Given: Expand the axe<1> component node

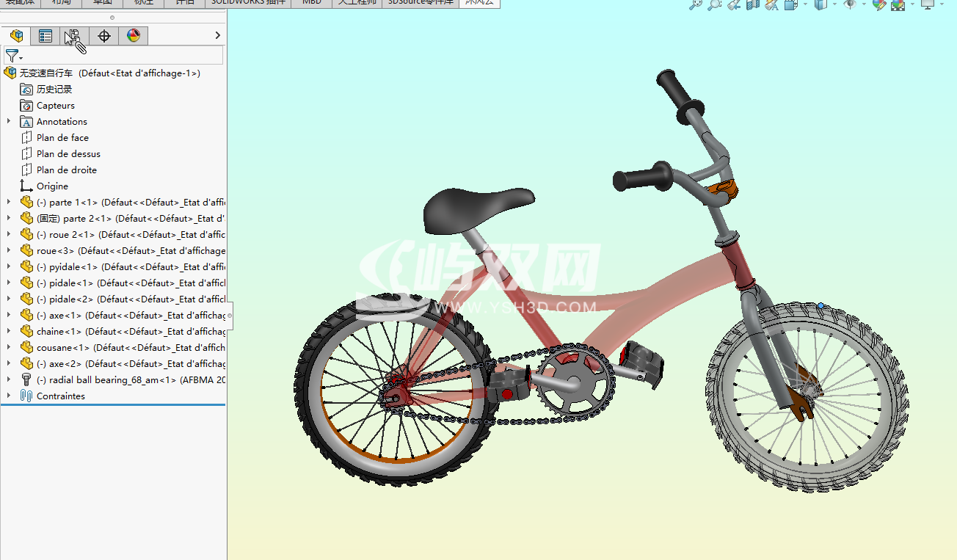Looking at the screenshot, I should 9,315.
